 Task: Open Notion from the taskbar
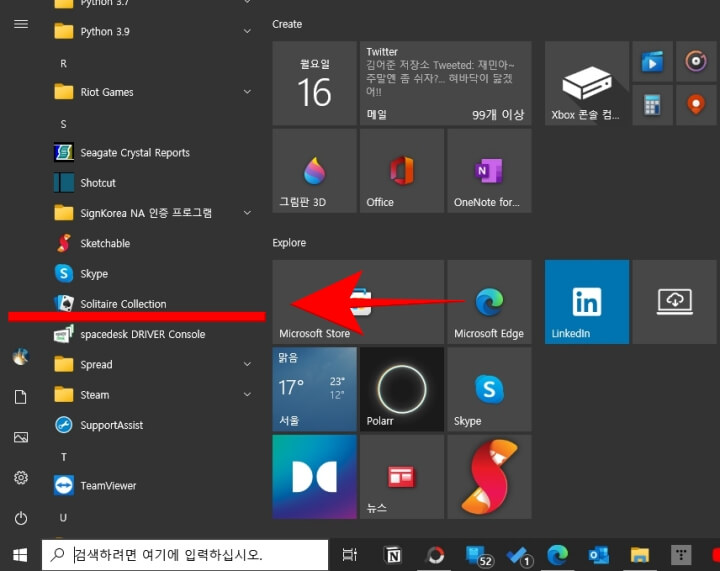(393, 555)
